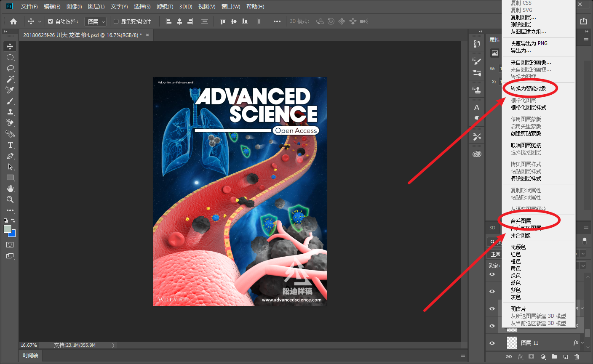Image resolution: width=593 pixels, height=364 pixels.
Task: Select the Path Selection arrow tool
Action: [10, 167]
